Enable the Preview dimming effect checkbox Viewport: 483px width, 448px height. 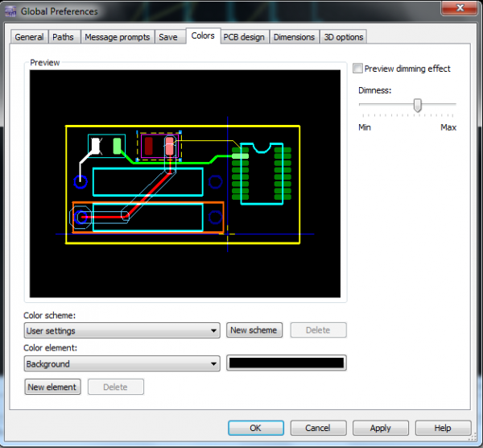coord(359,68)
